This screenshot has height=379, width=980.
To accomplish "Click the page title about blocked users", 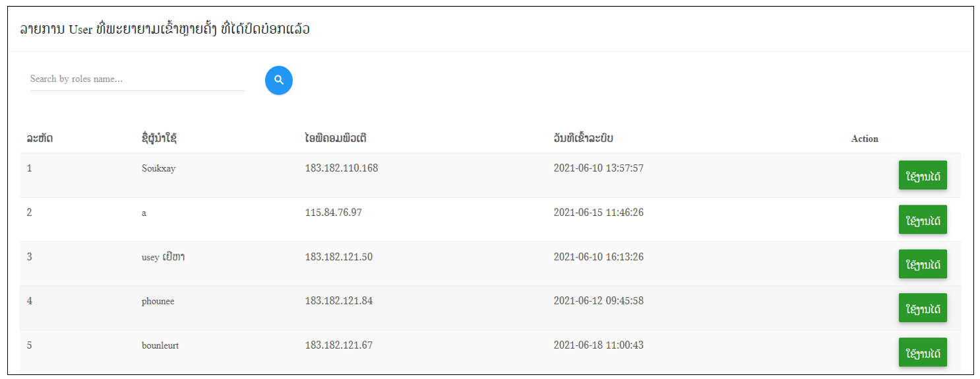I will pos(165,29).
